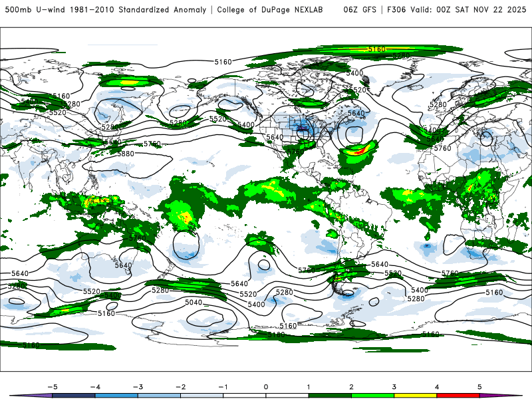Click the '-5' colorbar tick label
Image resolution: width=532 pixels, height=399 pixels.
coord(53,387)
